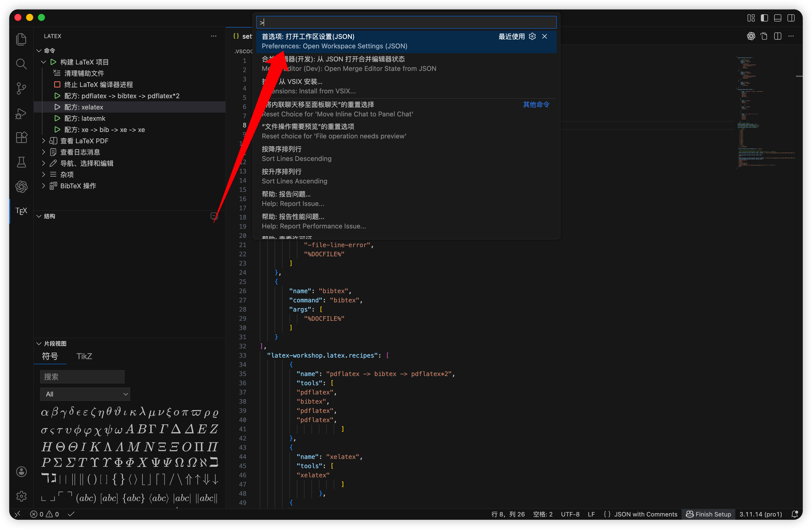Screen dimensions: 812x529
Task: Change end of line sequence LF
Action: pos(591,514)
